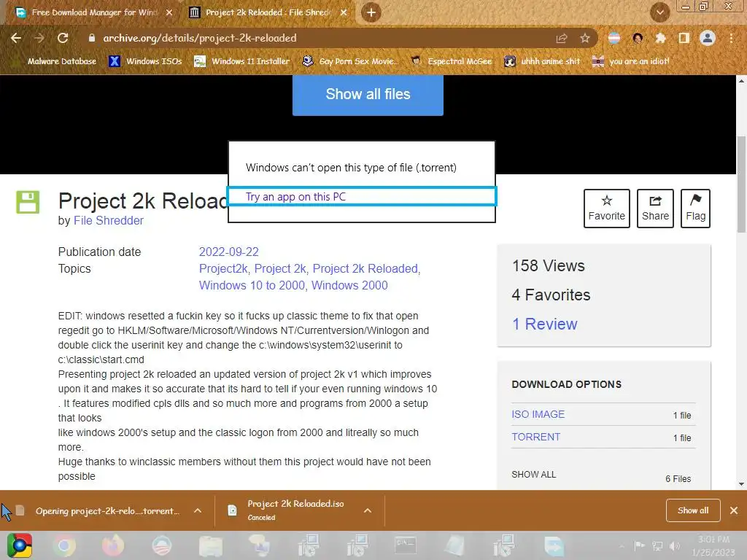Open the Malware Database bookmark

[x=55, y=61]
